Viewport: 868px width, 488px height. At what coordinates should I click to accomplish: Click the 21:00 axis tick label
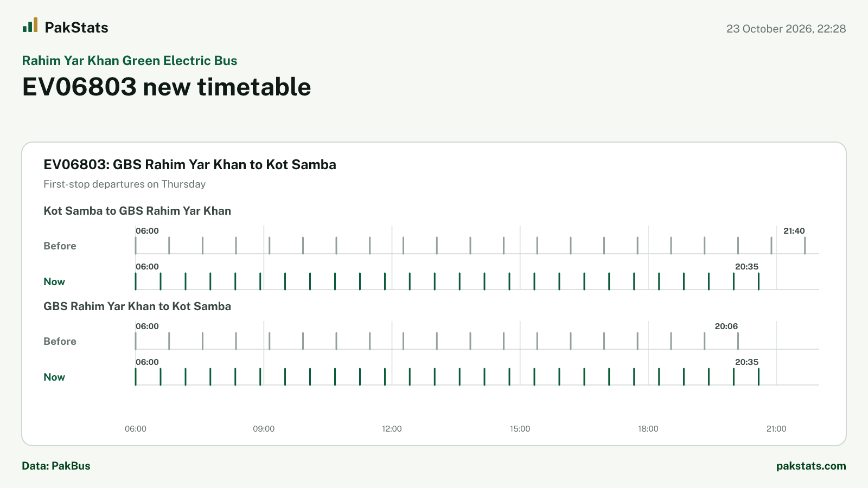pos(776,429)
